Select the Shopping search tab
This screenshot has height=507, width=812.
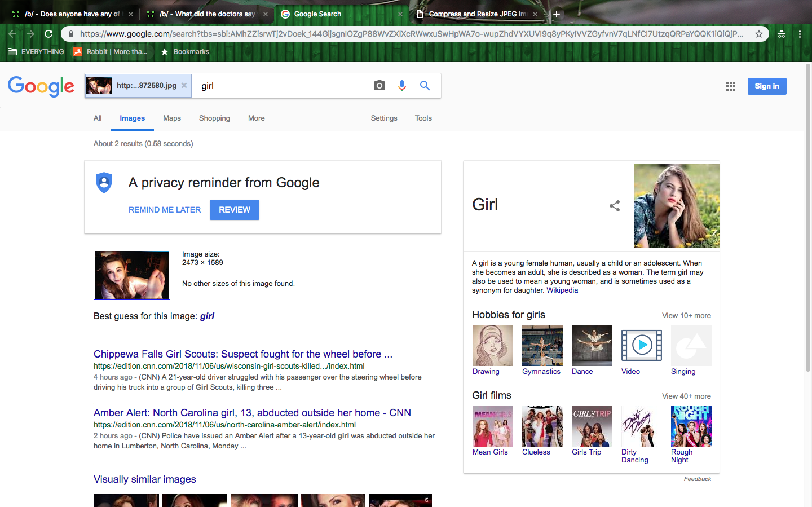pyautogui.click(x=214, y=118)
